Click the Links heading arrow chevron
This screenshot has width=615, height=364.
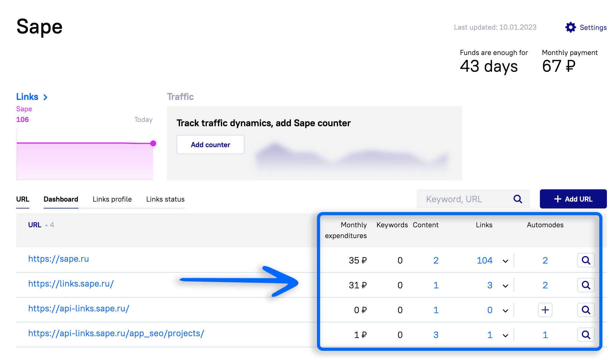click(45, 97)
